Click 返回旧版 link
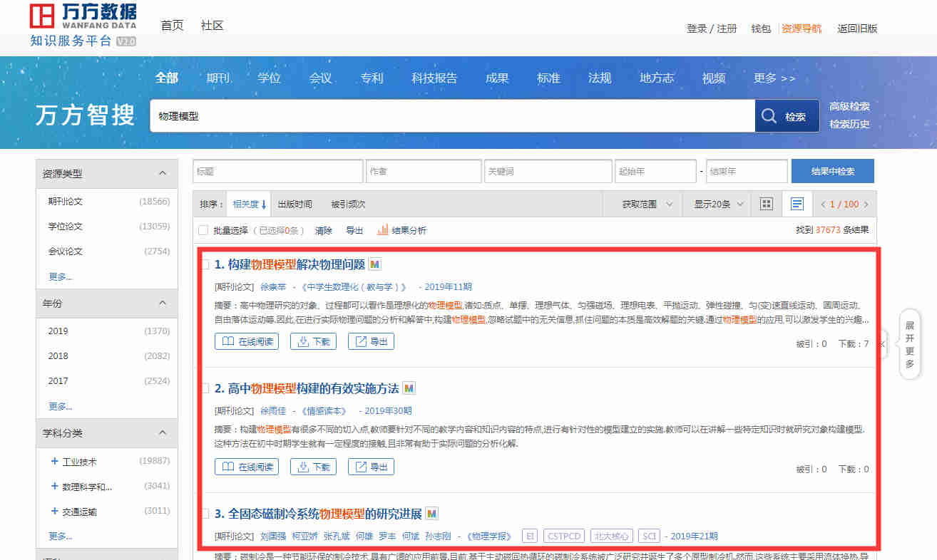Screen dimensions: 937x560 857,29
